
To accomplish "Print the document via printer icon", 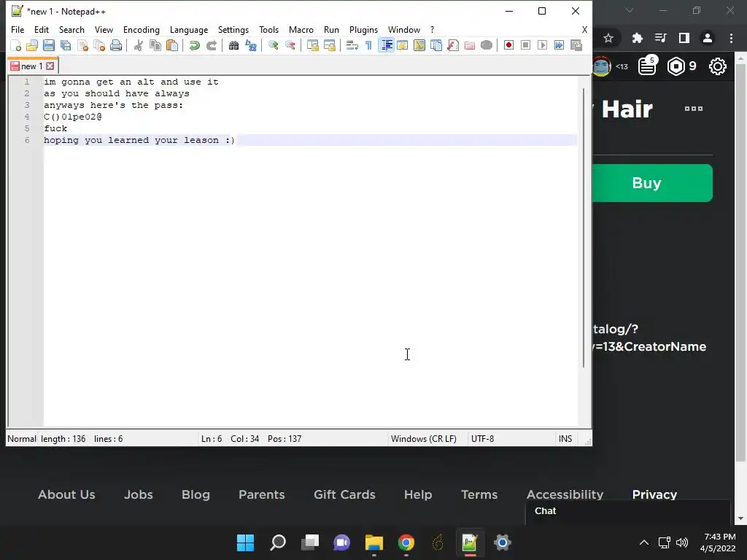I will click(116, 45).
